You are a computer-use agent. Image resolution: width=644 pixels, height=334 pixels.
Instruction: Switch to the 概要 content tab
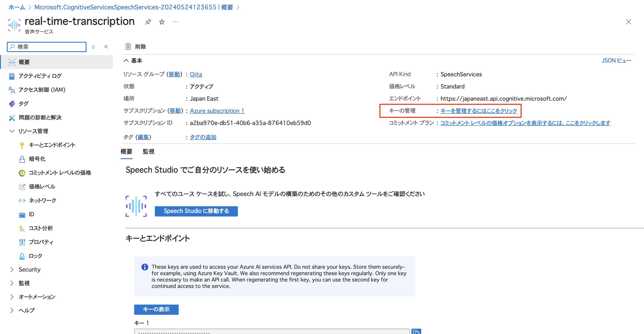click(126, 151)
